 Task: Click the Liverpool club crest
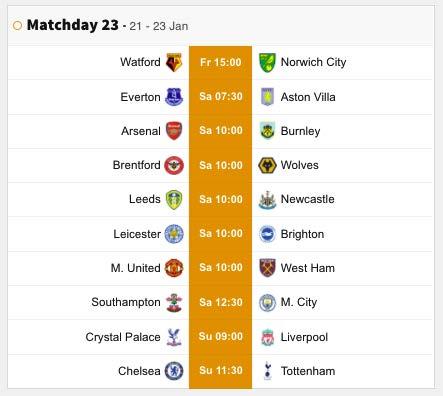pyautogui.click(x=267, y=337)
